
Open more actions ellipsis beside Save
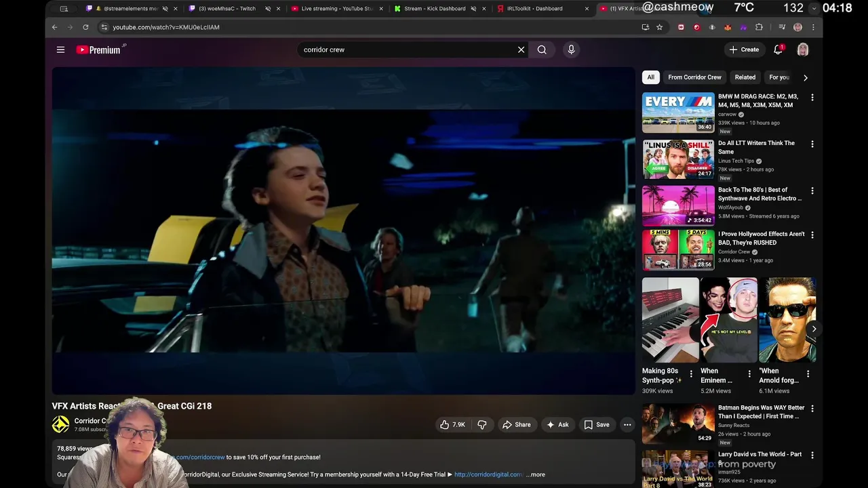point(627,424)
